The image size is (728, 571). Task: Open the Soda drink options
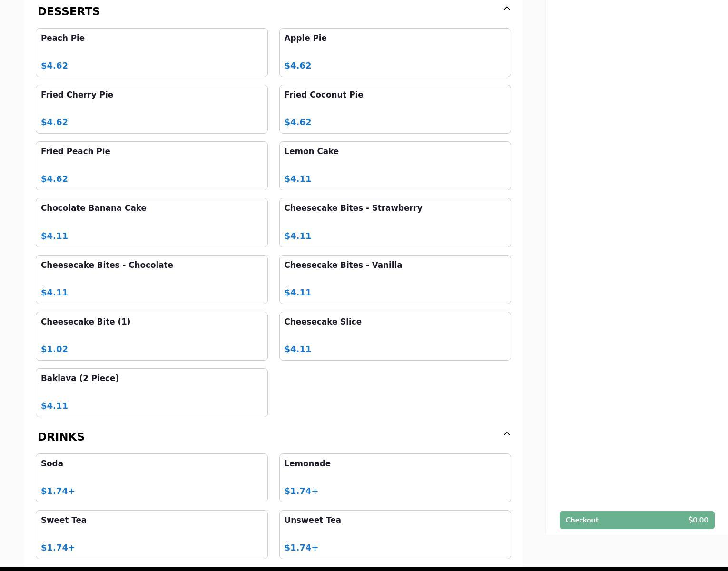(151, 478)
